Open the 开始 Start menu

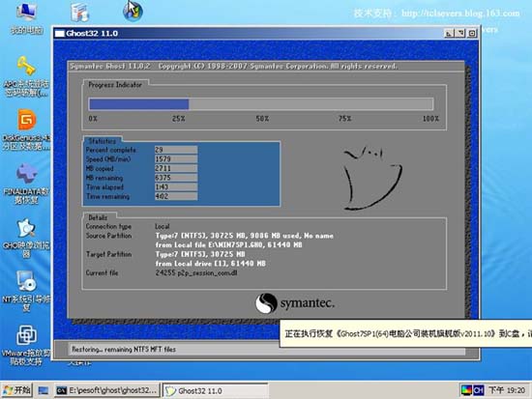pos(16,390)
